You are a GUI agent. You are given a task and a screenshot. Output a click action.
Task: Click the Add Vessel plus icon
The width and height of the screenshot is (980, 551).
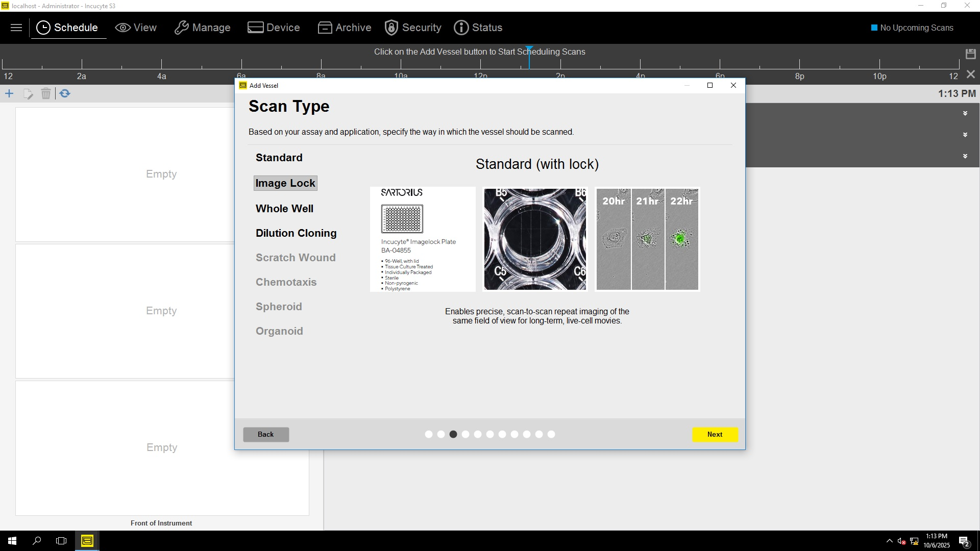(9, 94)
